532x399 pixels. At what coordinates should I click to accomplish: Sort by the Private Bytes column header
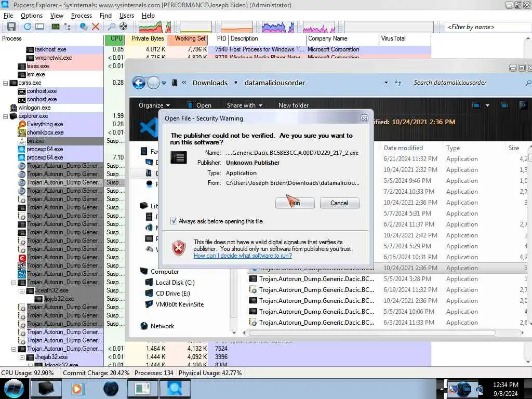click(x=146, y=38)
